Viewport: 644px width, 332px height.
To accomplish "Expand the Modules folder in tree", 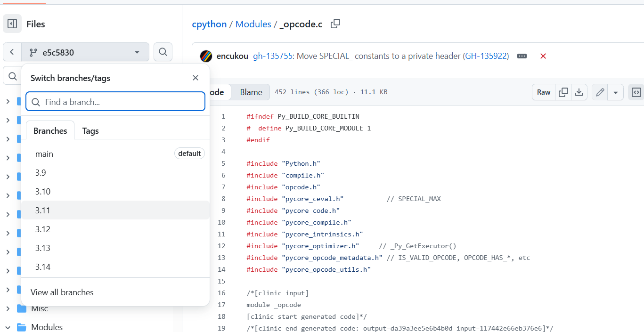I will 8,327.
